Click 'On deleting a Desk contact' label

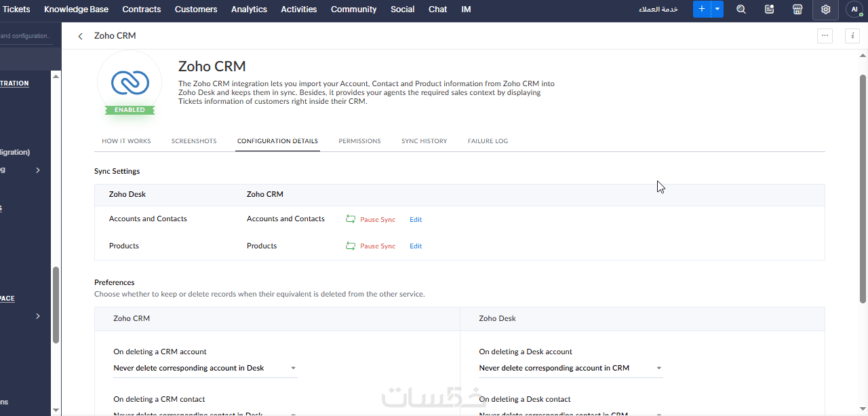click(525, 399)
